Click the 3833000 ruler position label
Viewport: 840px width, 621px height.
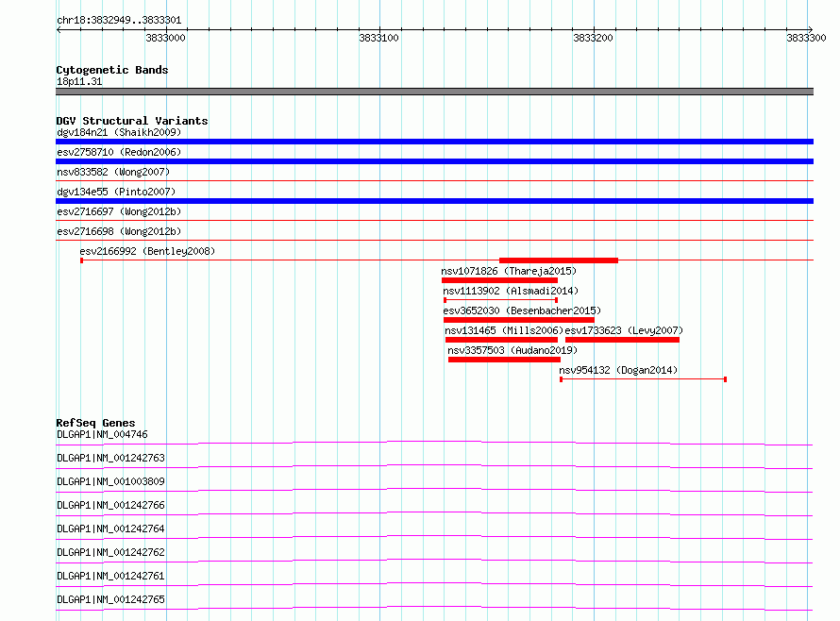165,38
